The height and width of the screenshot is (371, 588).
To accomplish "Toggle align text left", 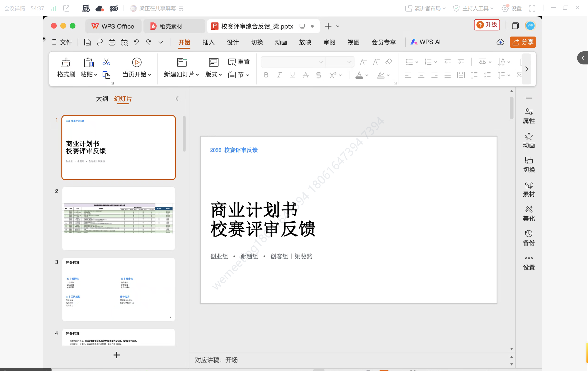I will click(408, 75).
